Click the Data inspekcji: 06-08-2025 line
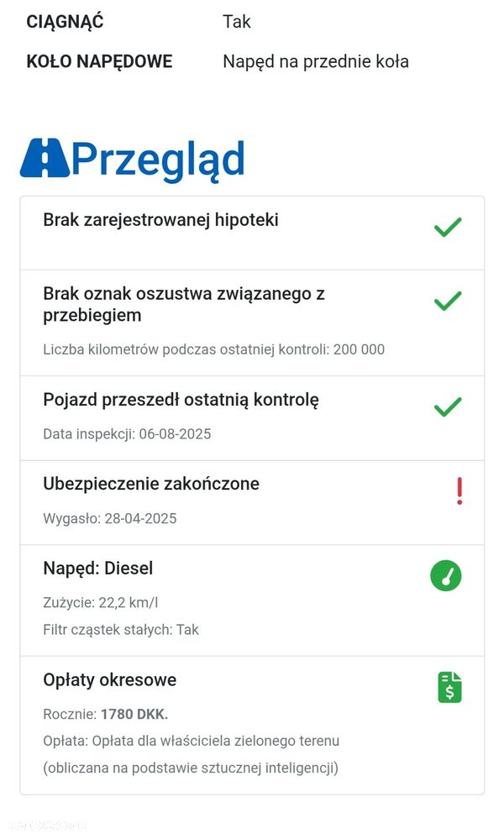Screen dimensions: 504x839 [127, 434]
